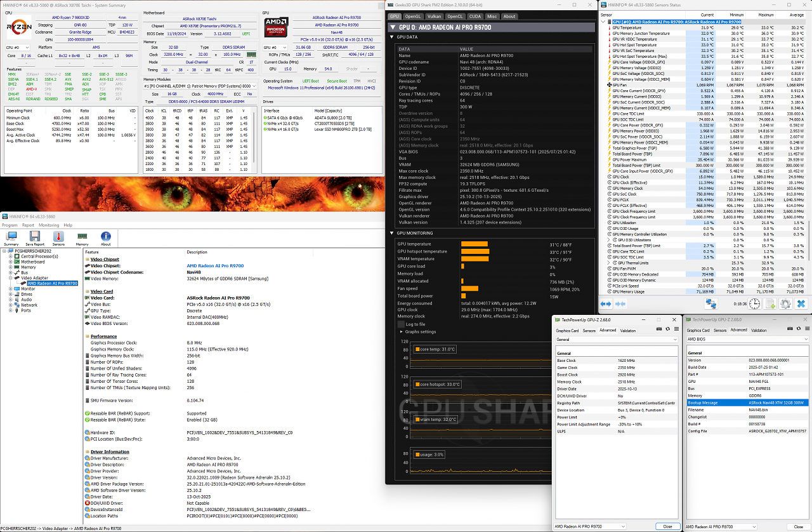Click the About info icon in HWiNFO
Image resolution: width=812 pixels, height=532 pixels.
[105, 239]
